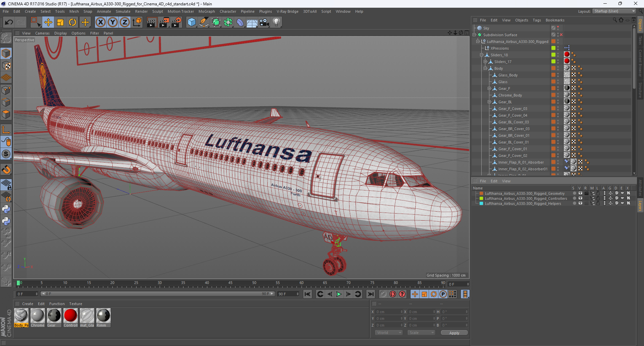Screen dimensions: 644x346
Task: Open Edit Render Settings icon
Action: pyautogui.click(x=176, y=22)
